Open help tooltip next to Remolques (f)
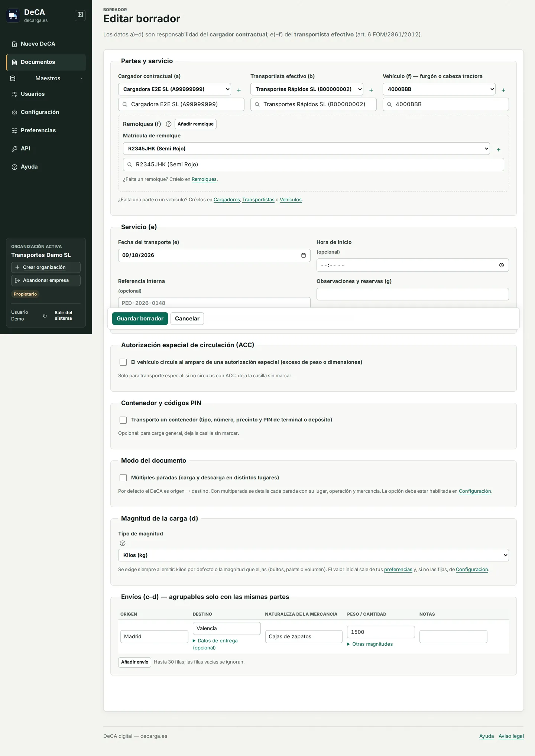The width and height of the screenshot is (535, 756). click(169, 124)
